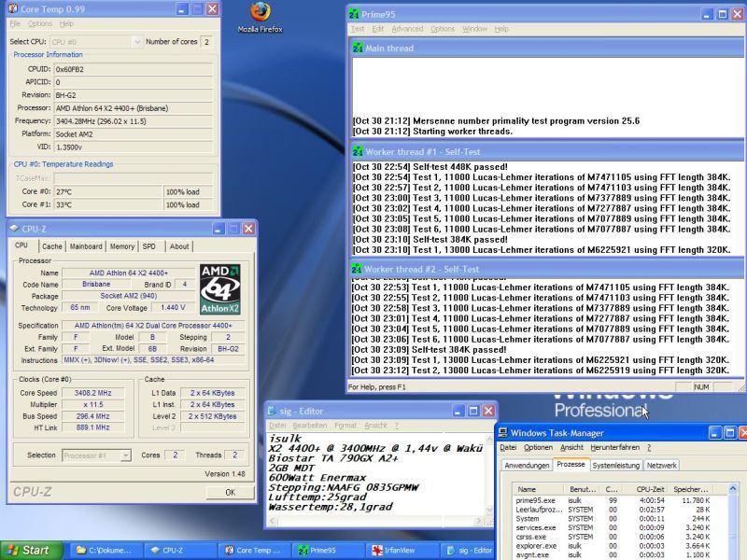The width and height of the screenshot is (747, 560).
Task: Open the Herunterfahren menu in Task-Manager
Action: pyautogui.click(x=615, y=448)
